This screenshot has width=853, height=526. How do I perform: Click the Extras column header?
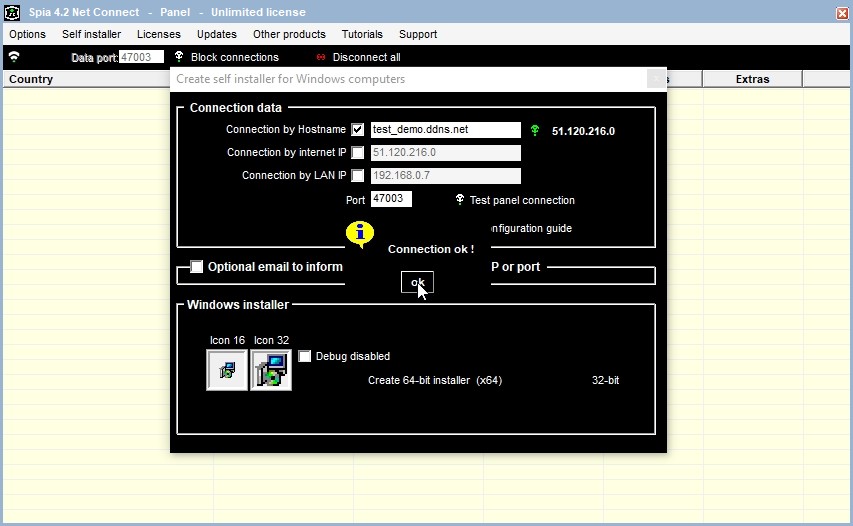tap(752, 79)
